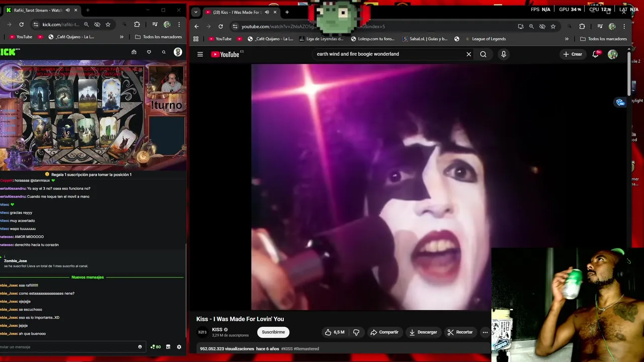
Task: Open Kick following heart icon
Action: tap(149, 52)
